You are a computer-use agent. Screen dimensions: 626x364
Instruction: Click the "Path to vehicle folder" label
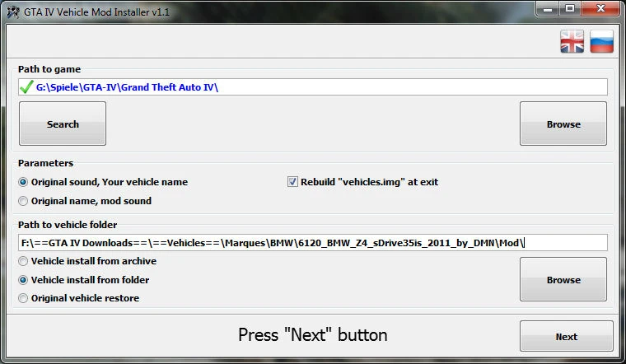pos(68,225)
